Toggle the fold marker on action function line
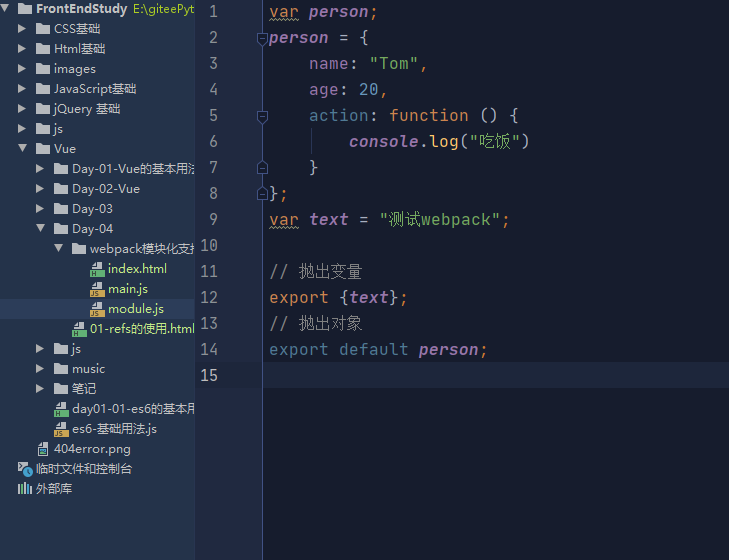729x560 pixels. pyautogui.click(x=262, y=116)
